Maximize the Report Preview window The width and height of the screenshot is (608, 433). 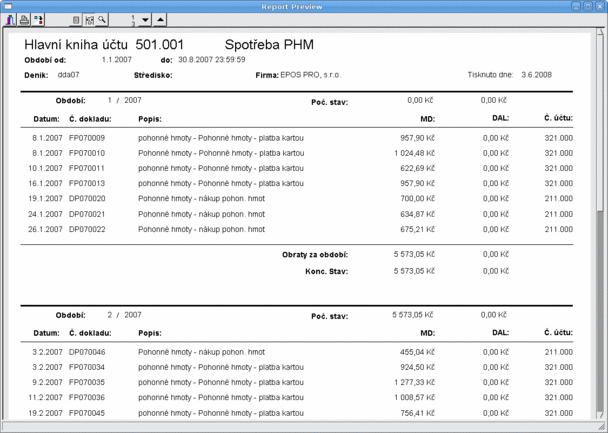click(588, 5)
